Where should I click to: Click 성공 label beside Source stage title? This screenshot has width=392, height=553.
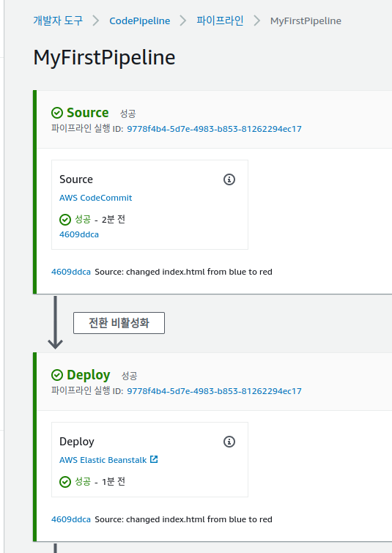(x=127, y=114)
